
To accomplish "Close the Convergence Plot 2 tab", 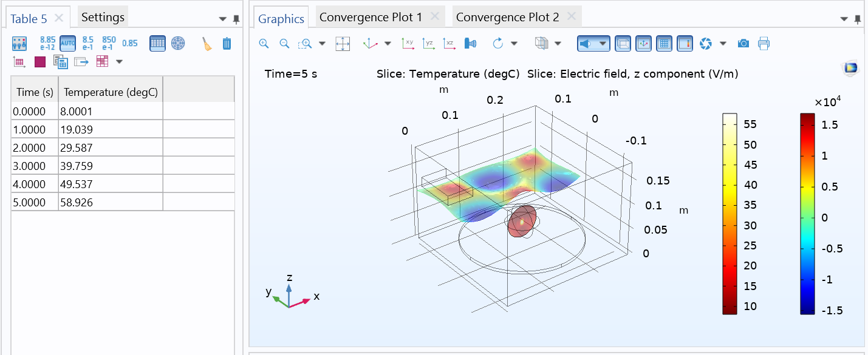I will pyautogui.click(x=571, y=17).
